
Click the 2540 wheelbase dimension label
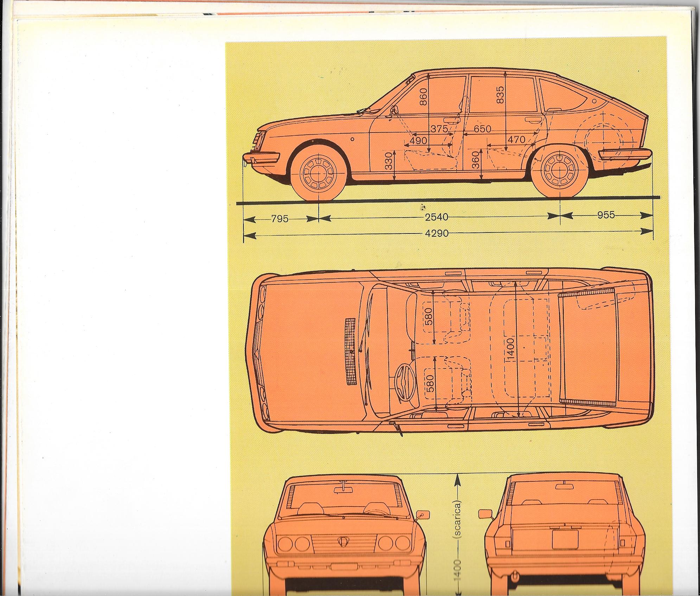pyautogui.click(x=437, y=217)
